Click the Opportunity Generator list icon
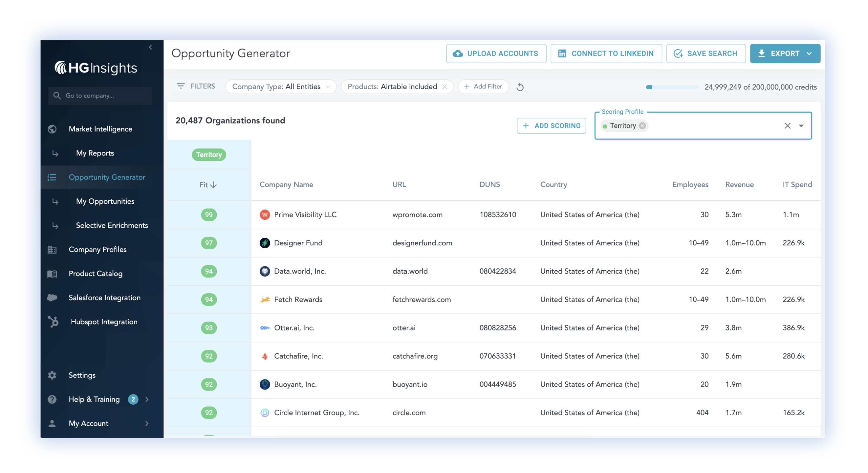Image resolution: width=868 pixels, height=473 pixels. pos(52,177)
